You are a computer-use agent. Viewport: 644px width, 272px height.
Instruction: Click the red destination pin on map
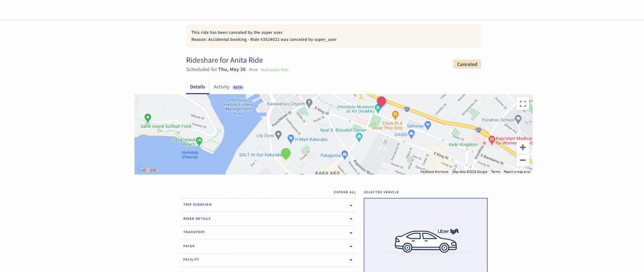381,101
